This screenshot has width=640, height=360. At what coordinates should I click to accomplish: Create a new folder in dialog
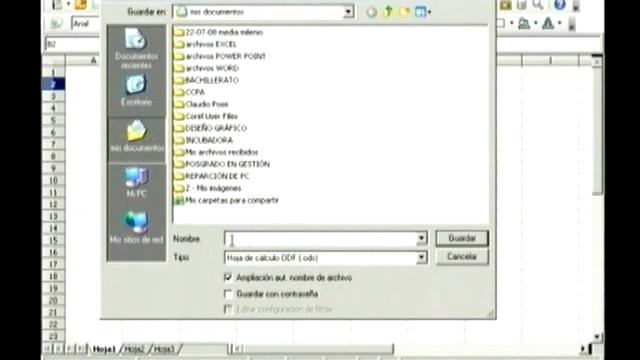(x=404, y=12)
